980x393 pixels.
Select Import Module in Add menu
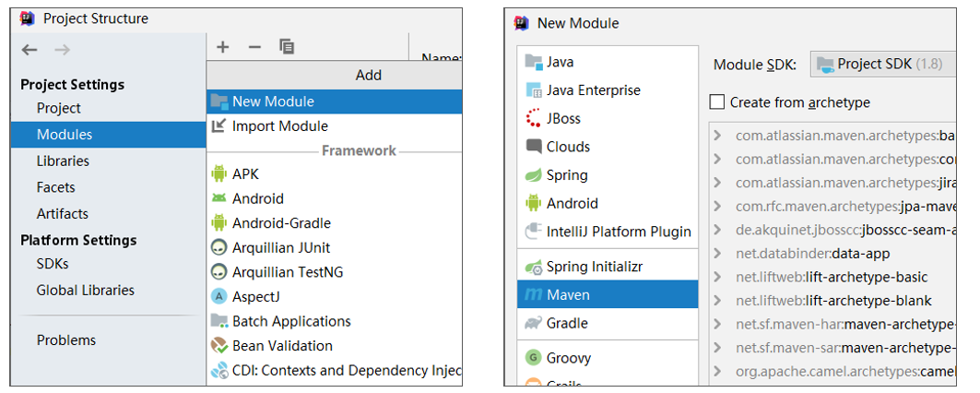[279, 126]
